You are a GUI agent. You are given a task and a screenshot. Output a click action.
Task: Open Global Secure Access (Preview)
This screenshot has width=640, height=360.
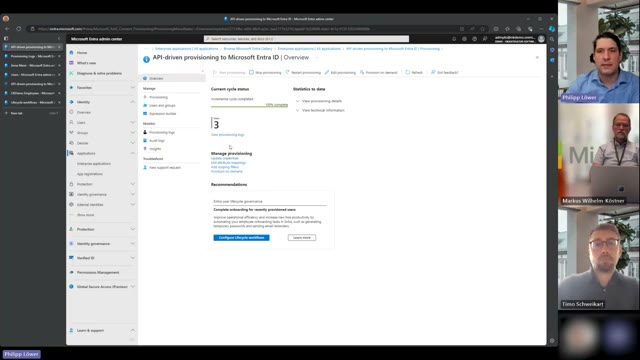(x=102, y=287)
